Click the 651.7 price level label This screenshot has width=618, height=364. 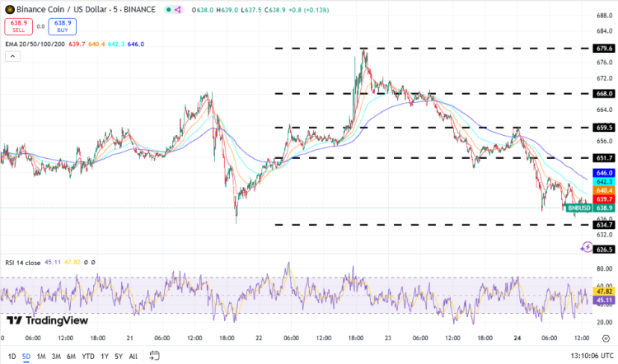604,158
